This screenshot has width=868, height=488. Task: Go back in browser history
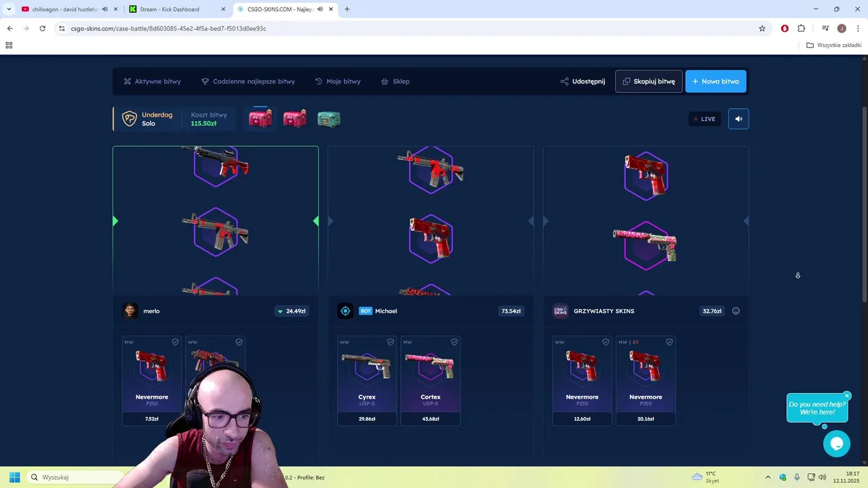[9, 28]
